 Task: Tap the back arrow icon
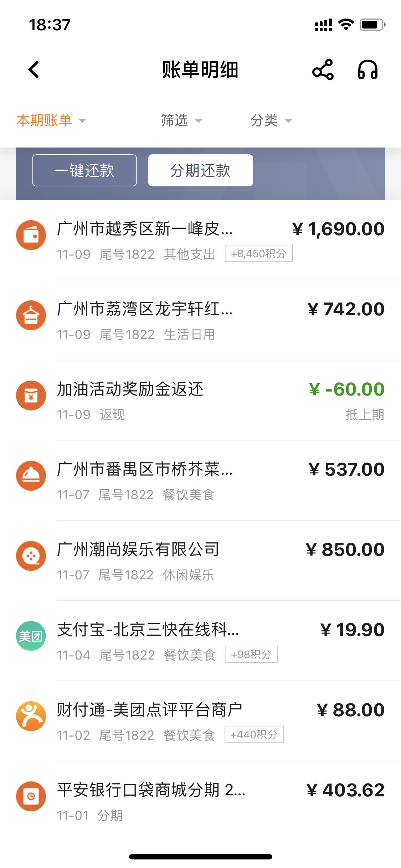click(34, 69)
